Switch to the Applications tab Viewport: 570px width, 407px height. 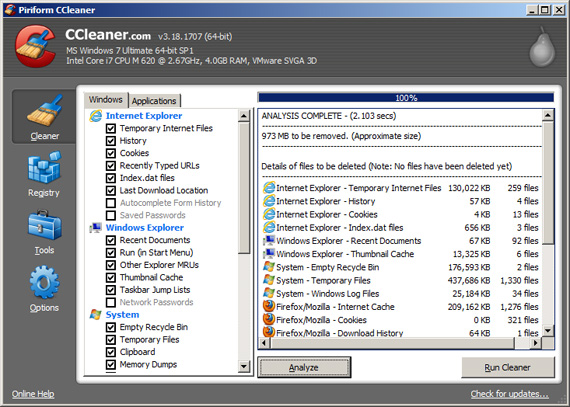click(154, 101)
